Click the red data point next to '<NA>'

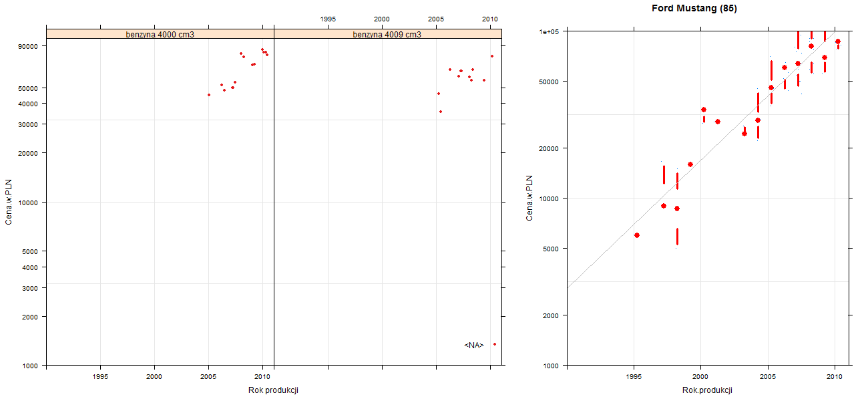click(495, 344)
